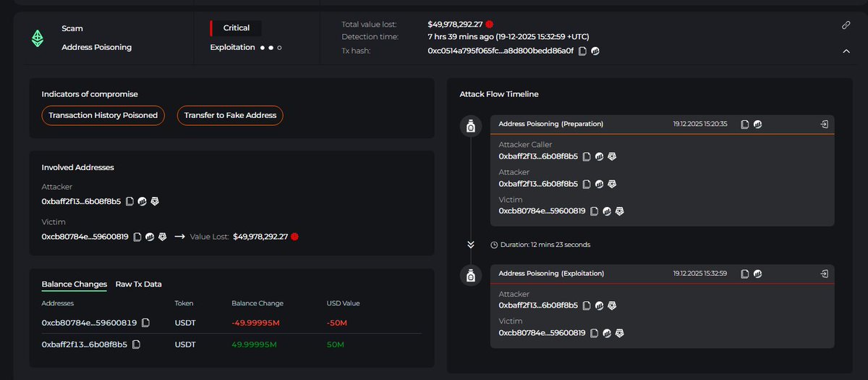The width and height of the screenshot is (868, 380).
Task: Copy the Preparation step transaction hash
Action: coord(745,124)
